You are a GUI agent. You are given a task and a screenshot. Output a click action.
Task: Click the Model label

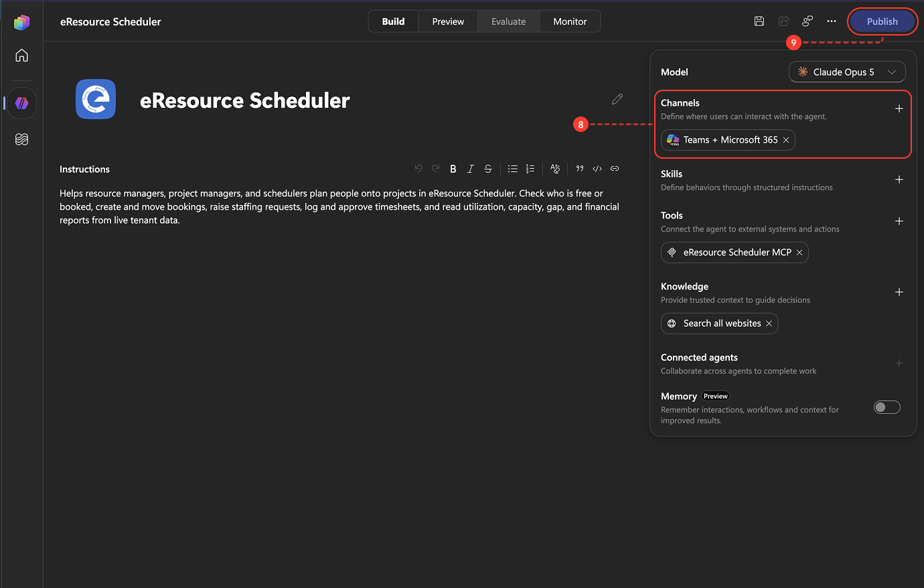[x=674, y=72]
